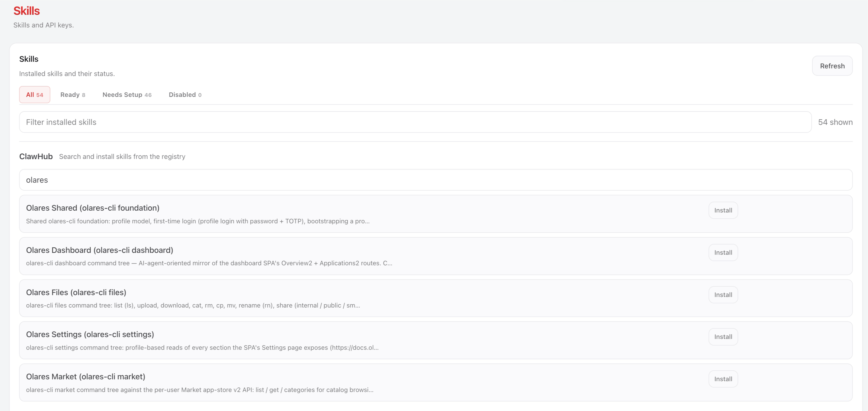Open the Needs Setup tab
This screenshot has width=868, height=411.
[x=127, y=95]
